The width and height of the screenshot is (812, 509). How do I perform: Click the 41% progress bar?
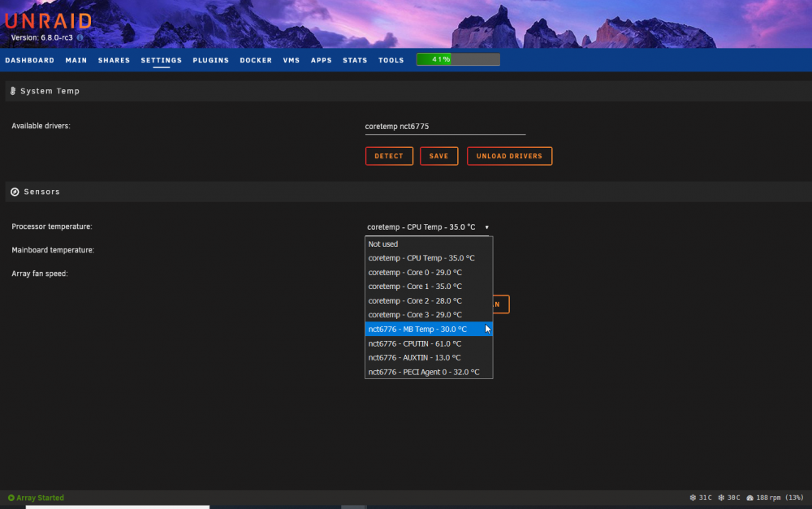coord(458,59)
